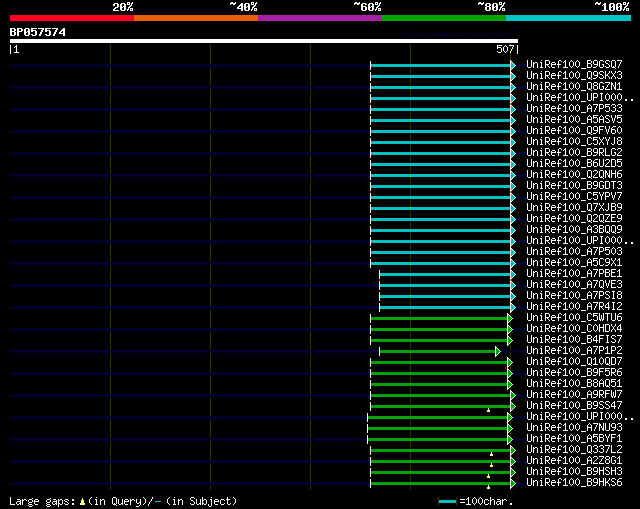Select the UniRef100_A7R4I2 label
Viewport: 640px width, 509px height.
point(574,307)
